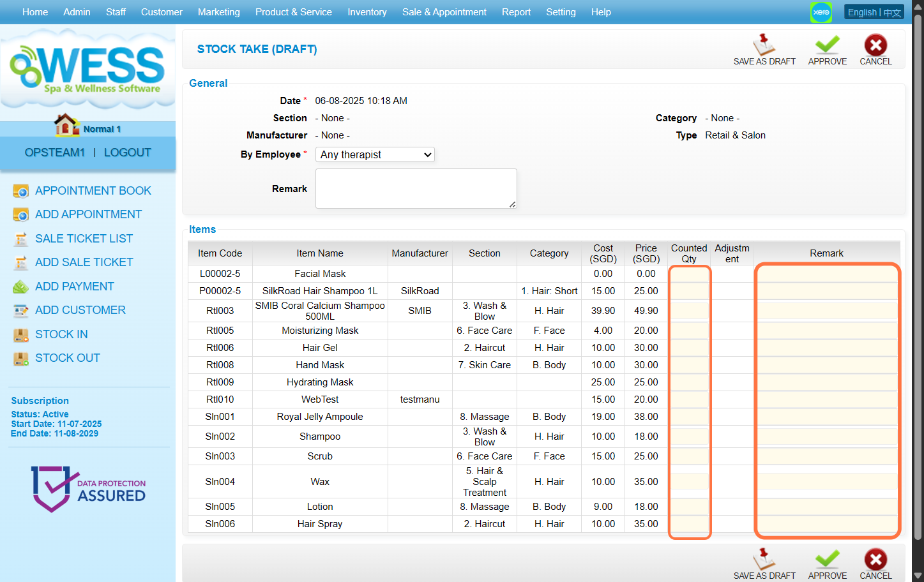Click Counted Qty field for Facial Mask

tap(689, 274)
